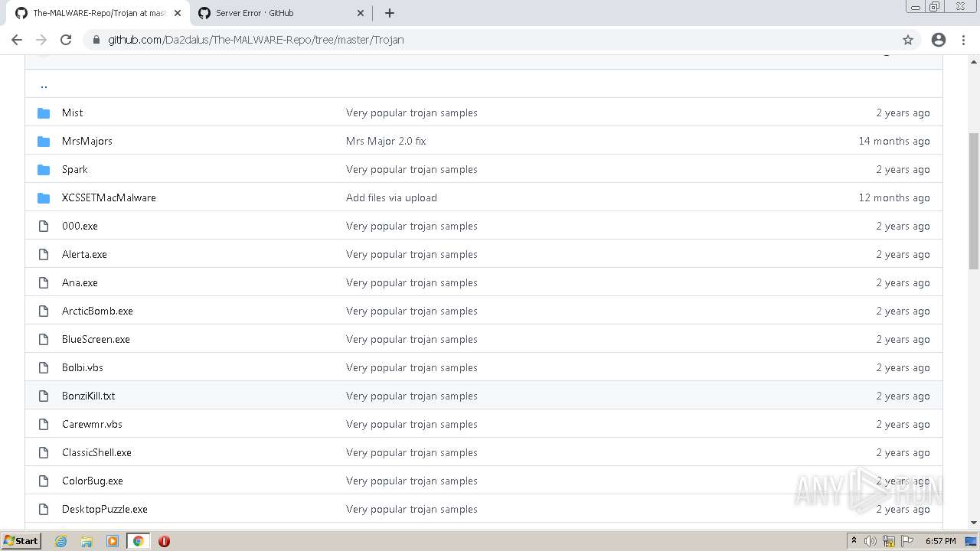Click the '12 months ago' timestamp
Screen dimensions: 980x551
coord(894,197)
